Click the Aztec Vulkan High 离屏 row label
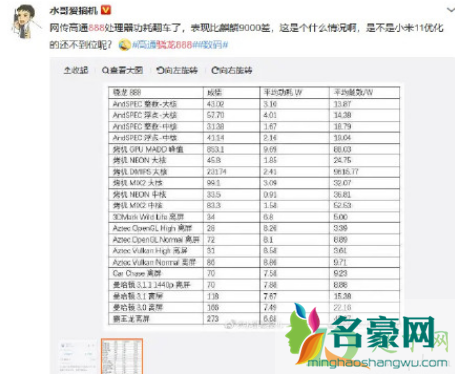This screenshot has height=374, width=455. coord(150,251)
